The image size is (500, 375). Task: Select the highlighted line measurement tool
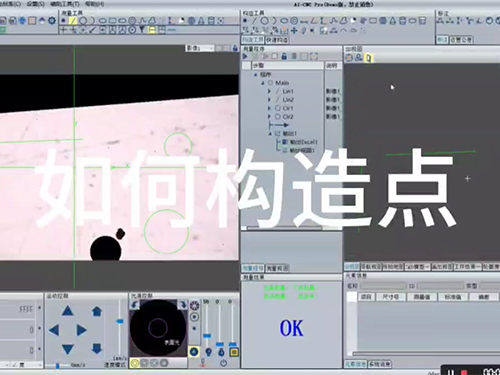pos(73,21)
